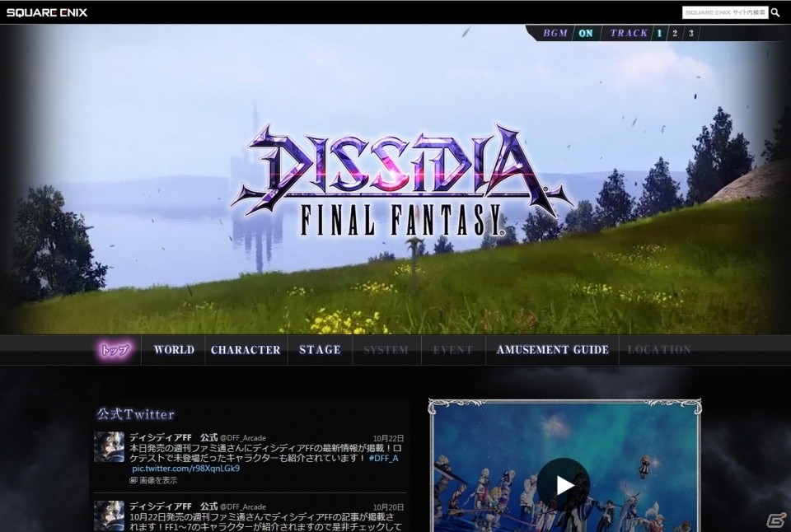The height and width of the screenshot is (532, 791).
Task: Click the #DFF_A hashtag link
Action: (383, 459)
